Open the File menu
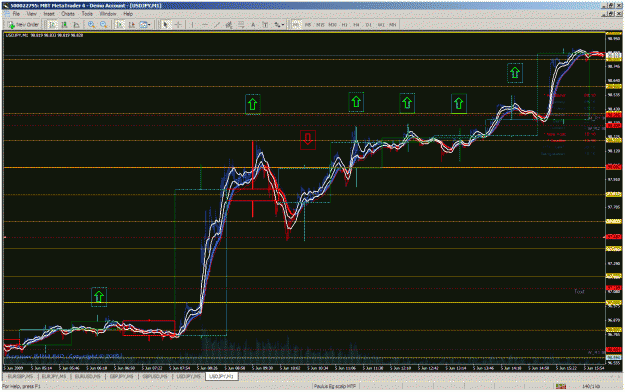This screenshot has width=625, height=392. coord(16,14)
